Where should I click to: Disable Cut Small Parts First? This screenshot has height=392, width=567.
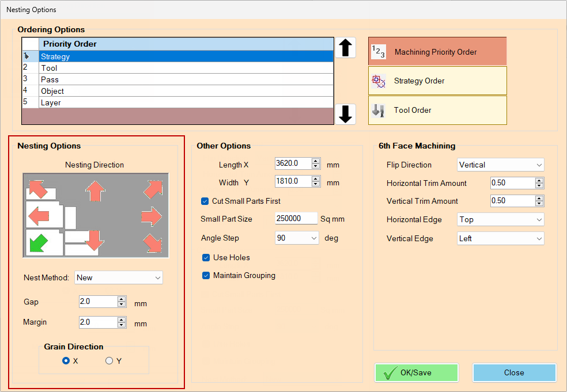point(205,201)
